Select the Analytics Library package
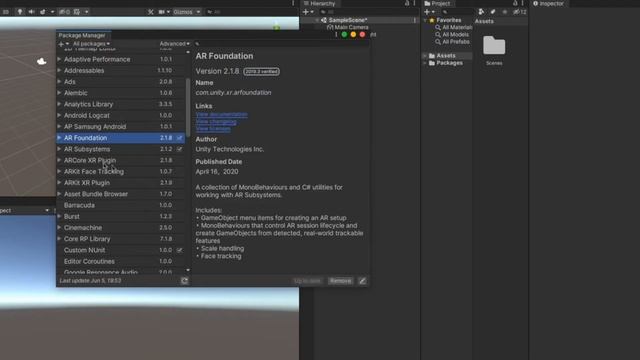Screen dimensions: 640x360 pyautogui.click(x=121, y=104)
